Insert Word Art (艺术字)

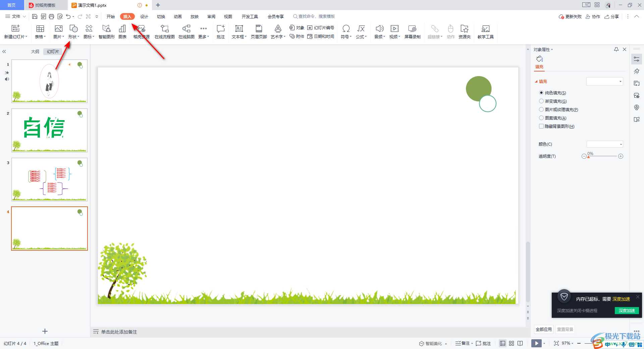tap(278, 32)
